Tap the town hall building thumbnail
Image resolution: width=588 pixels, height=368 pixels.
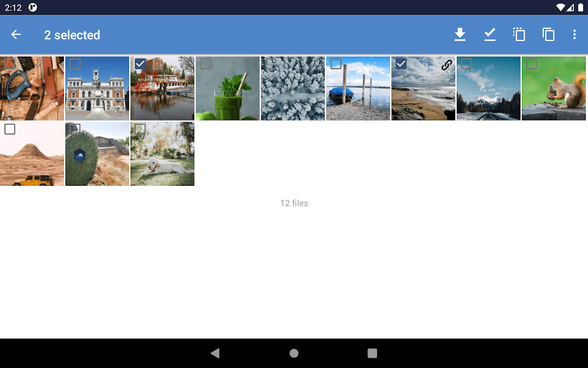pyautogui.click(x=97, y=89)
